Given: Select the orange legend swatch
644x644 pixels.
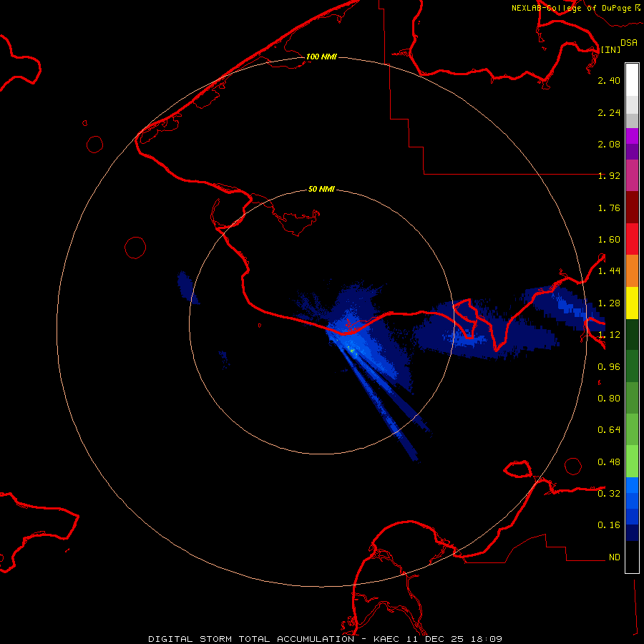Looking at the screenshot, I should (632, 271).
